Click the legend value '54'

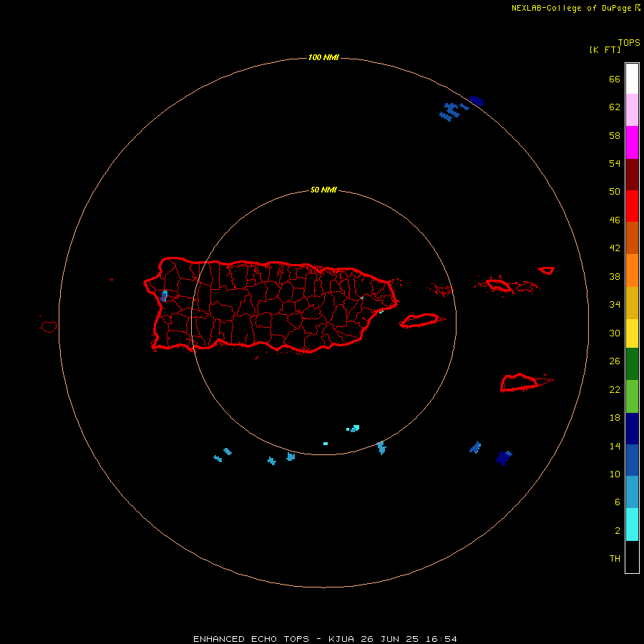coord(615,163)
